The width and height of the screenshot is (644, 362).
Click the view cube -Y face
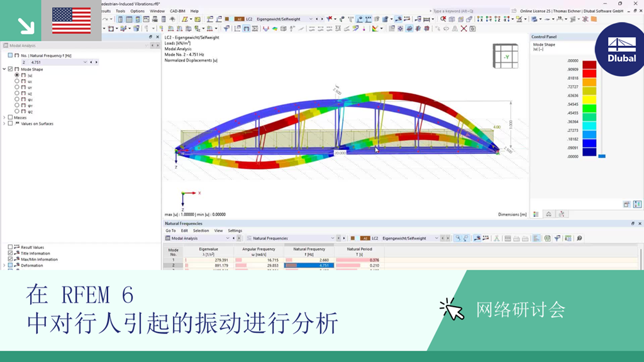tap(506, 57)
